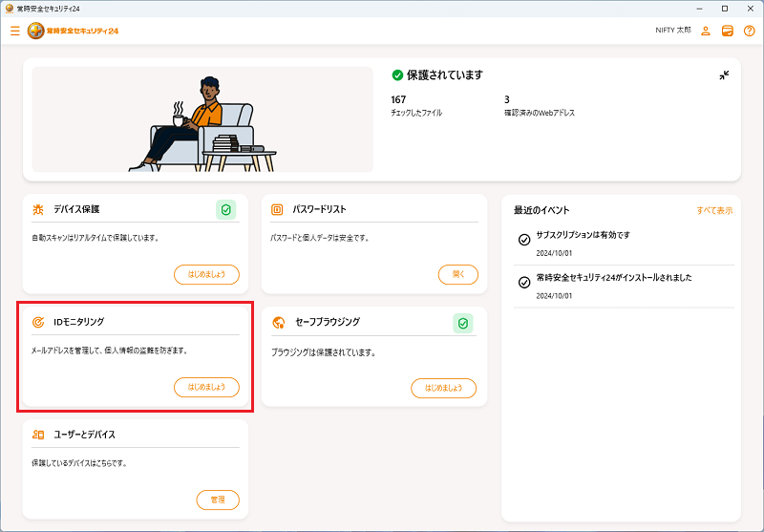Screen dimensions: 764x532
Task: Click green shield badge on デバイス保護
Action: tap(226, 209)
